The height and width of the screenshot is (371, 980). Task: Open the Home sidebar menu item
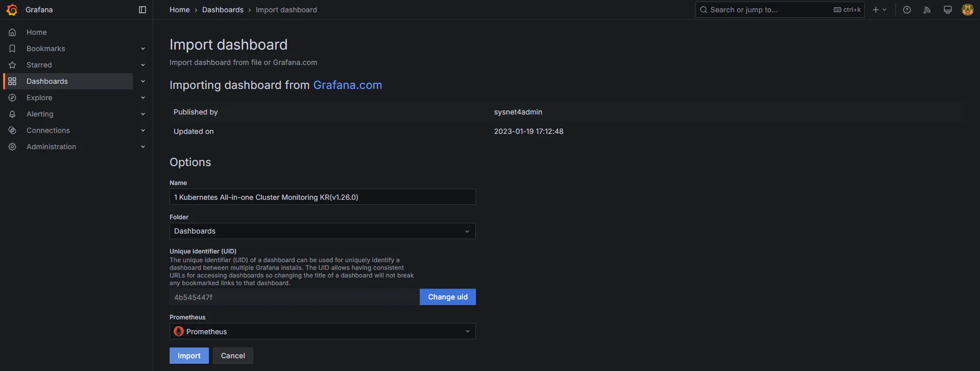tap(37, 32)
